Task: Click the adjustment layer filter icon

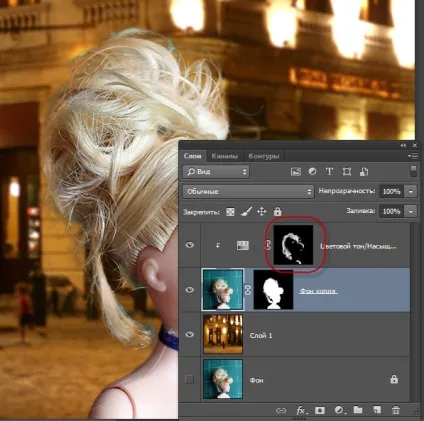Action: point(312,171)
